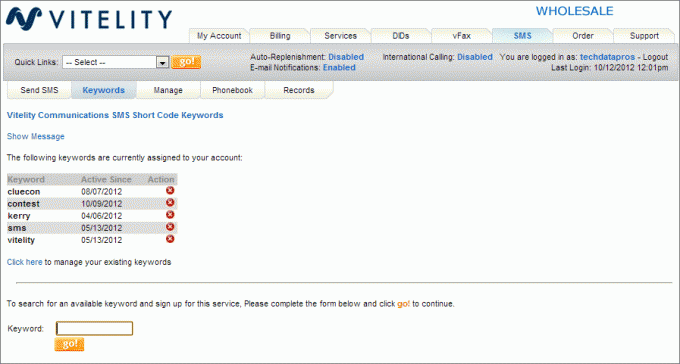Open the Phonebook subtab
Screen dimensions: 680x364
click(x=232, y=90)
